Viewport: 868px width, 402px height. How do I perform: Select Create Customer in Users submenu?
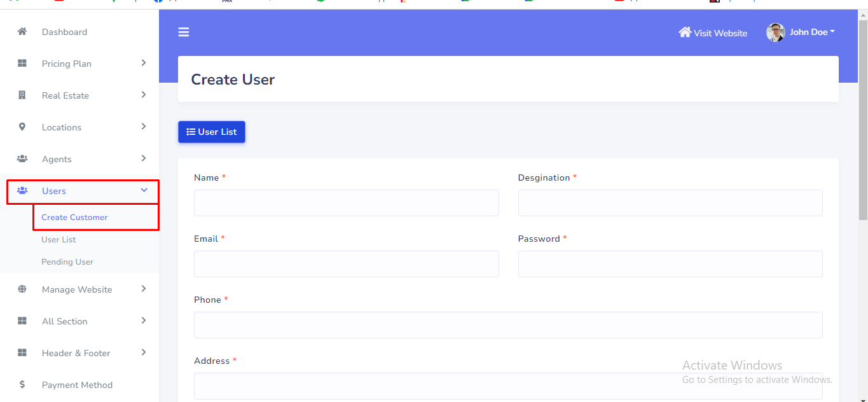coord(74,218)
